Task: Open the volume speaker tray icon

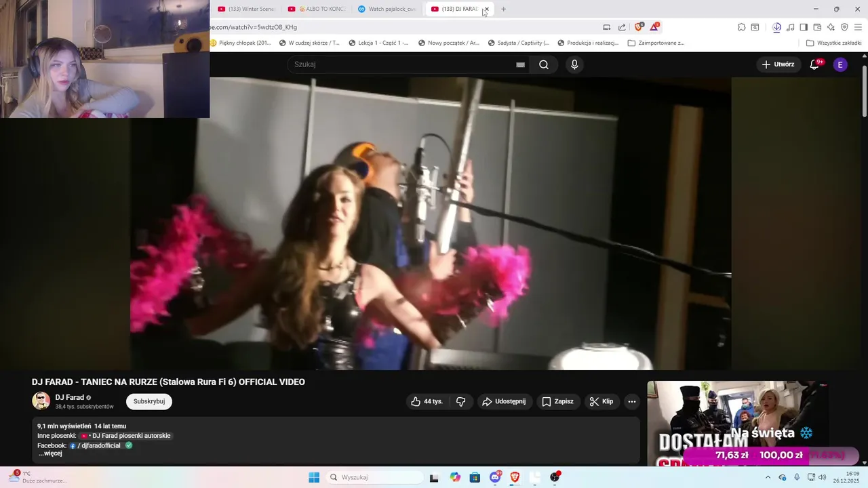Action: 823,477
